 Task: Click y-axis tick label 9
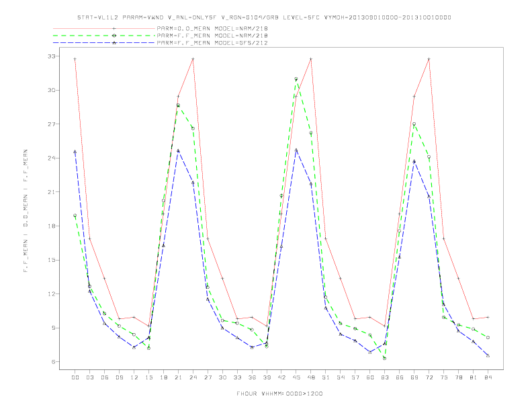(x=53, y=328)
